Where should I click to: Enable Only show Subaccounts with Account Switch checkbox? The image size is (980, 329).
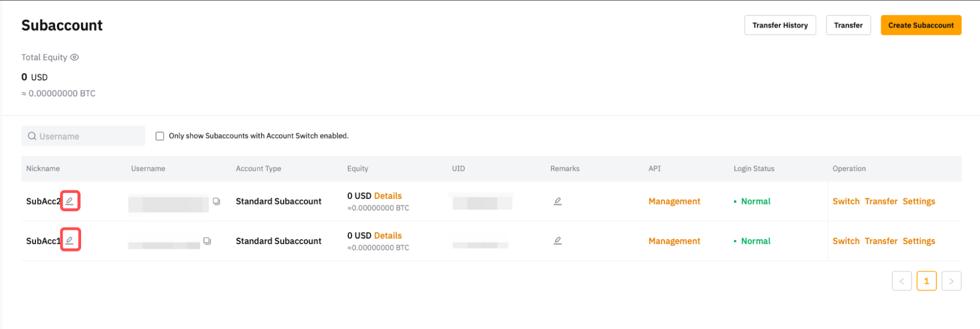160,136
